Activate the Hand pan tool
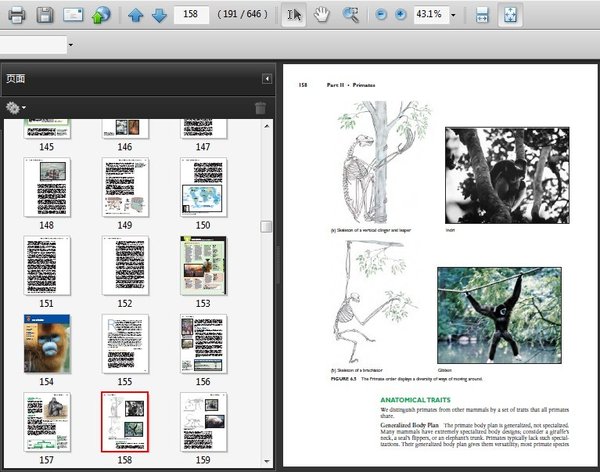The width and height of the screenshot is (600, 472). (322, 15)
